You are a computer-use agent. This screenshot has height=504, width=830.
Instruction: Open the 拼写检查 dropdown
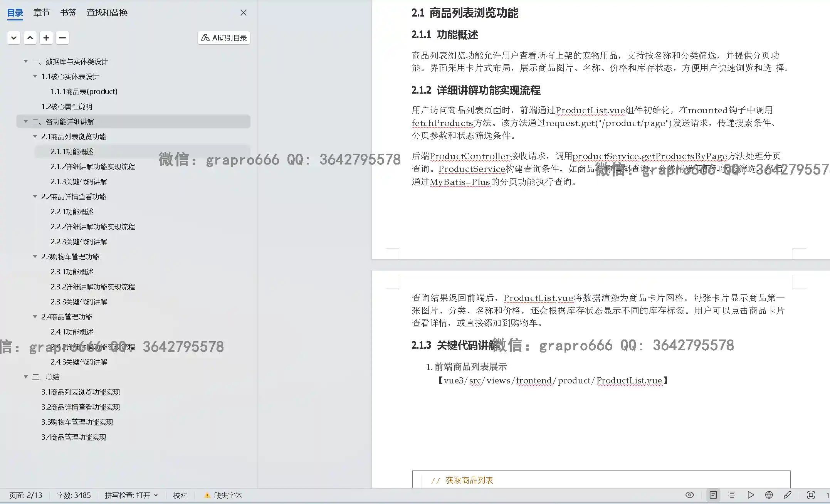pyautogui.click(x=131, y=495)
